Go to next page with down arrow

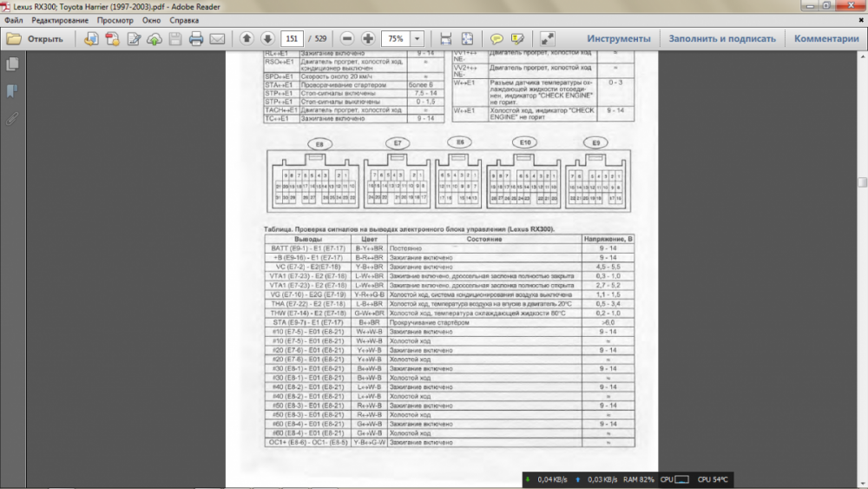(267, 39)
